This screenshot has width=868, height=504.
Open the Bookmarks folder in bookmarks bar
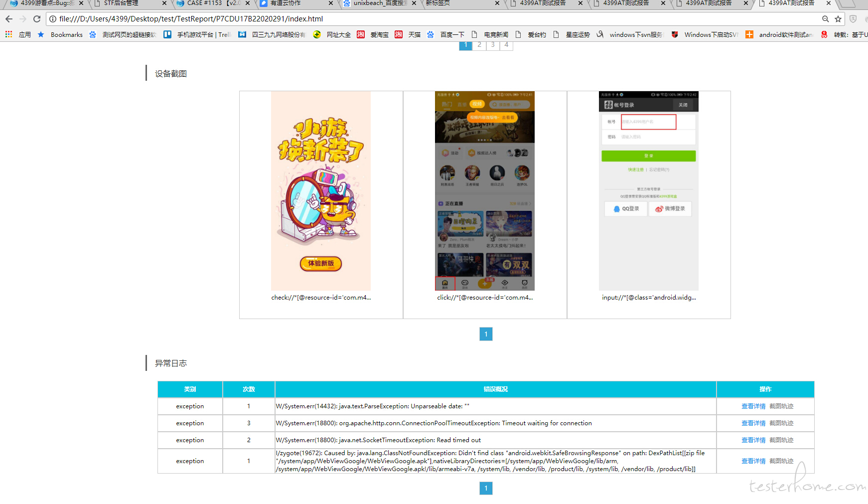61,34
